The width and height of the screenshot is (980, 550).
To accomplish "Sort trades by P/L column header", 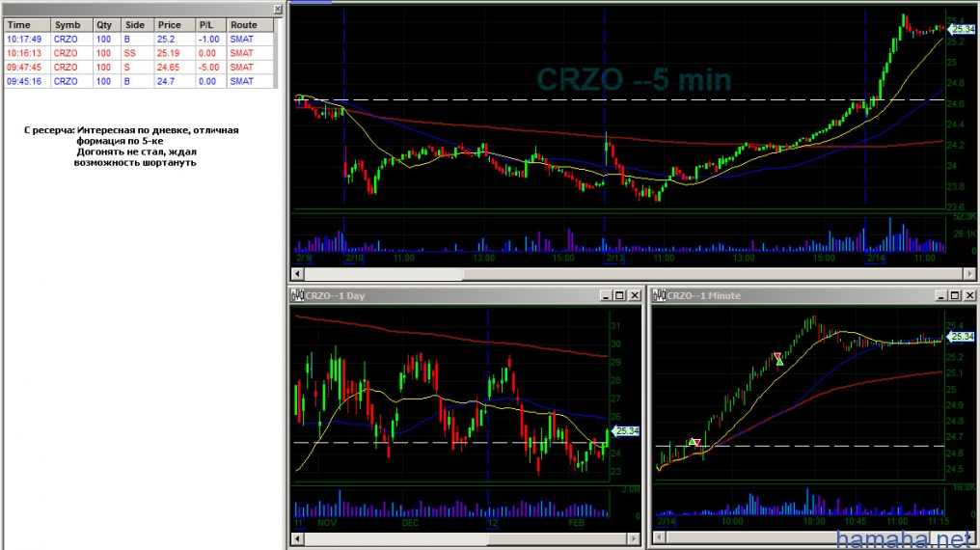I will [x=210, y=25].
